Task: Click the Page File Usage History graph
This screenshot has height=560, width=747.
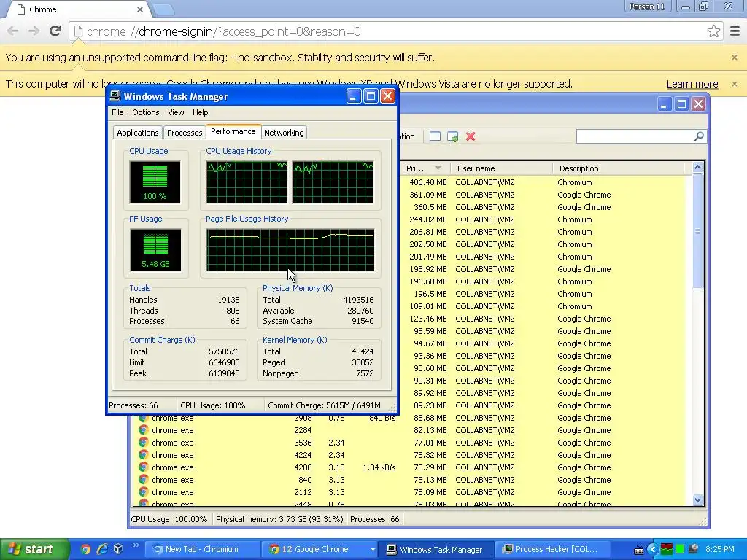Action: (x=290, y=250)
